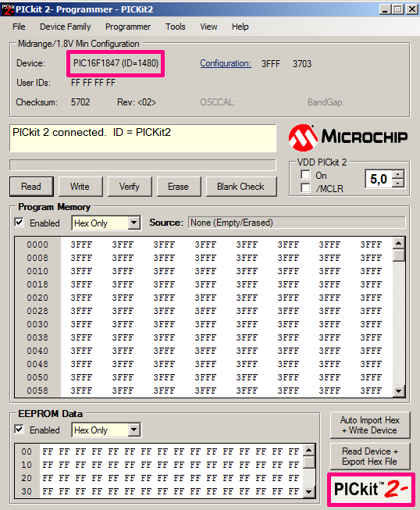420x510 pixels.
Task: Click program memory address 0050
Action: [37, 378]
